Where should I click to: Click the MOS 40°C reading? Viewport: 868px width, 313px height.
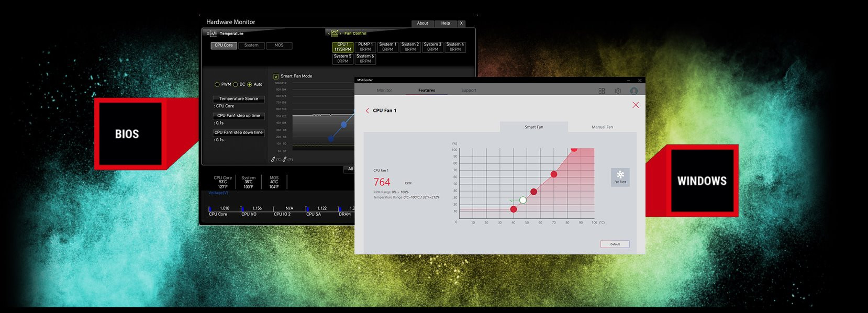pos(274,182)
